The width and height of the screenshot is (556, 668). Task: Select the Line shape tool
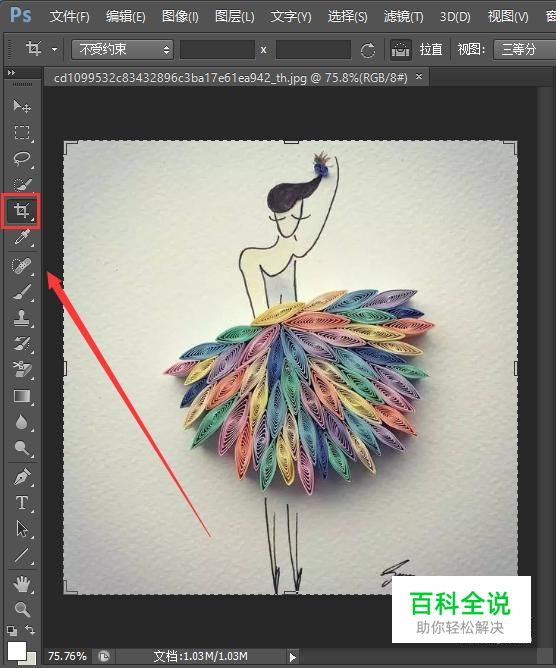pyautogui.click(x=22, y=555)
